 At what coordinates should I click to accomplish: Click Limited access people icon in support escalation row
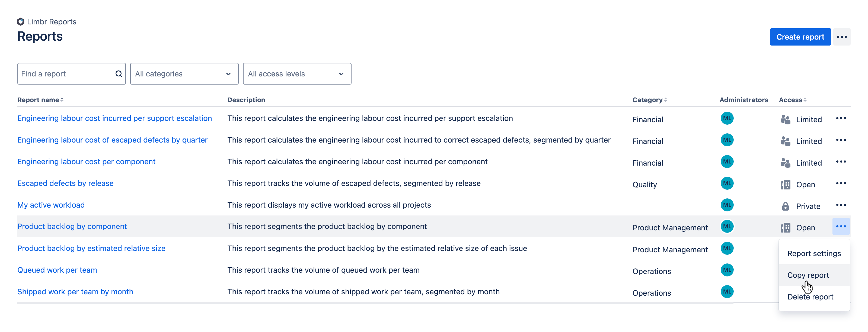tap(785, 120)
